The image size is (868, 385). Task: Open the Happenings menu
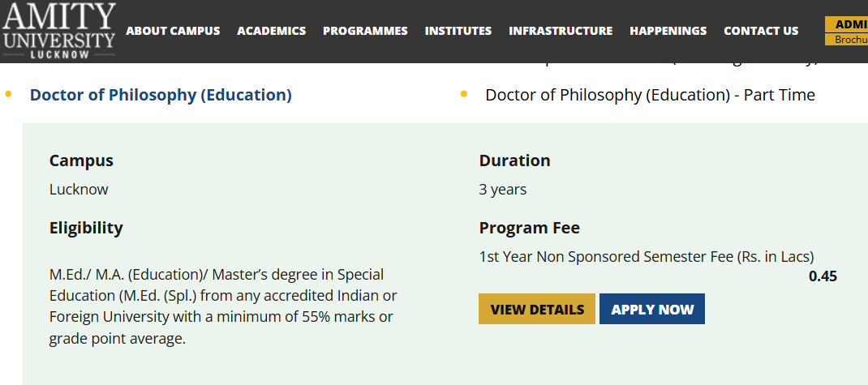[668, 31]
